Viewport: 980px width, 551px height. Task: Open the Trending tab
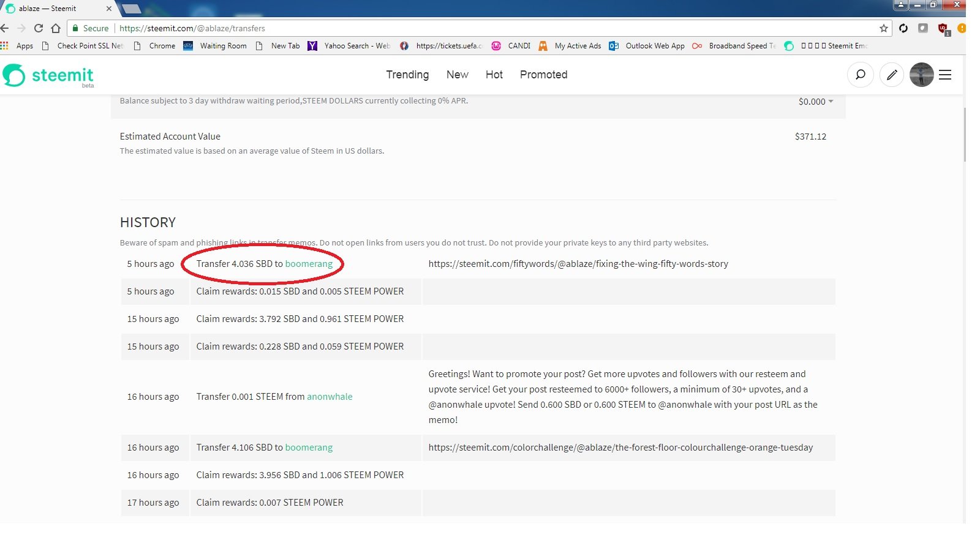pyautogui.click(x=407, y=75)
